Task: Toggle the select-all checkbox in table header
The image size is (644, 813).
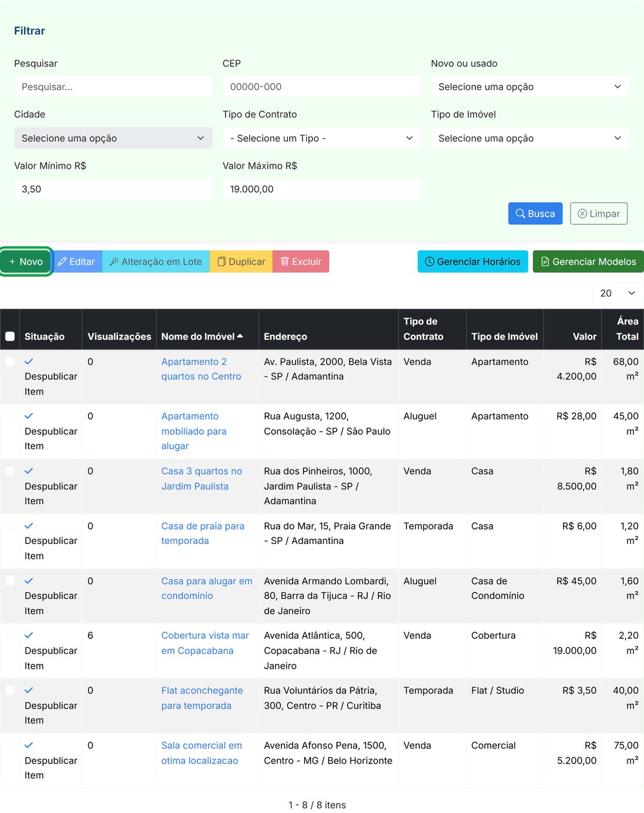Action: tap(10, 336)
